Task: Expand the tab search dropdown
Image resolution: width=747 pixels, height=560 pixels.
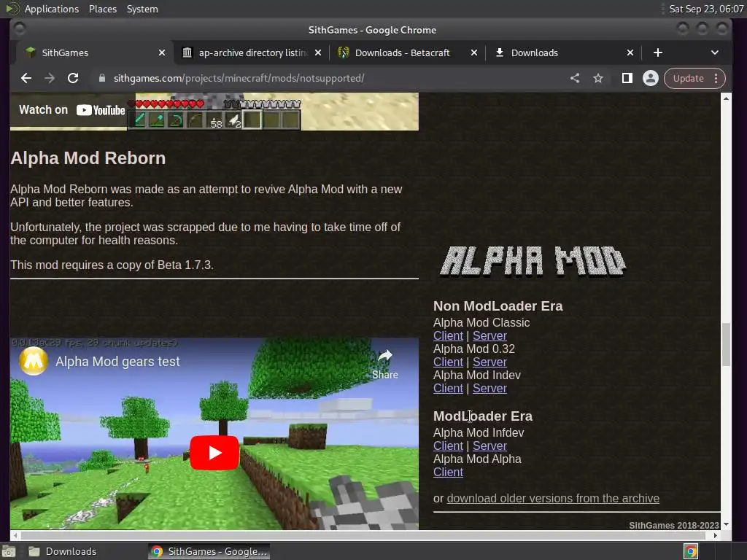Action: (715, 52)
